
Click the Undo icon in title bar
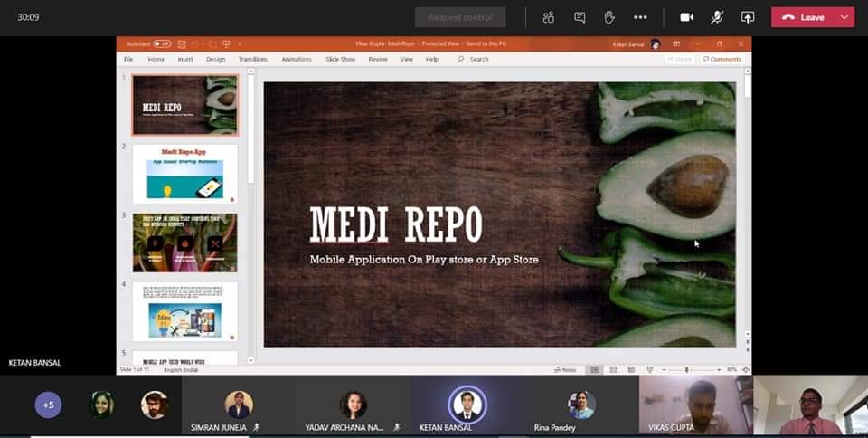(195, 43)
